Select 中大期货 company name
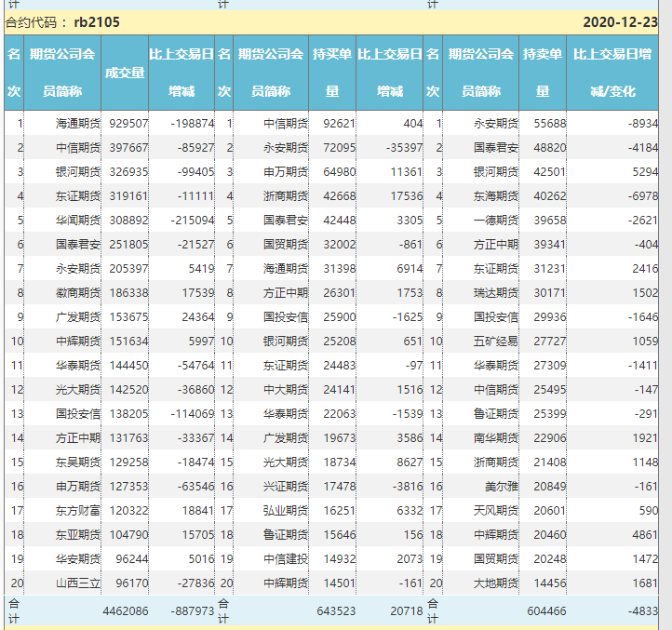Image resolution: width=672 pixels, height=630 pixels. [286, 390]
